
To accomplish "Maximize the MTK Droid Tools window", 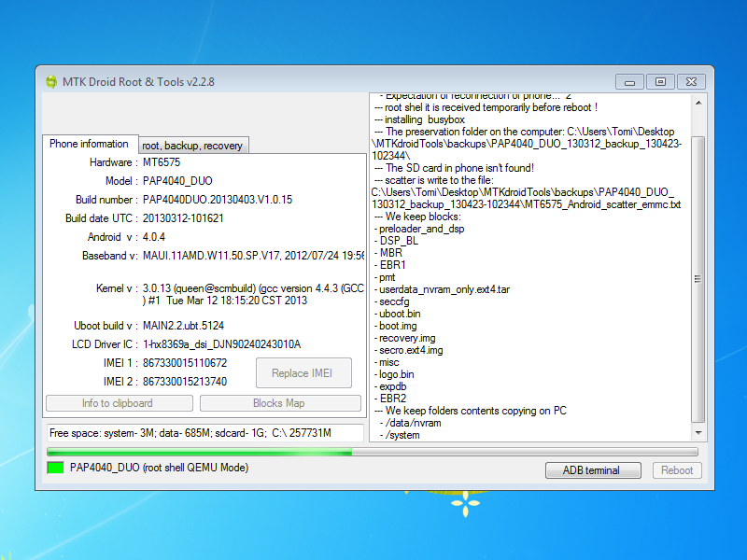I will pos(660,81).
